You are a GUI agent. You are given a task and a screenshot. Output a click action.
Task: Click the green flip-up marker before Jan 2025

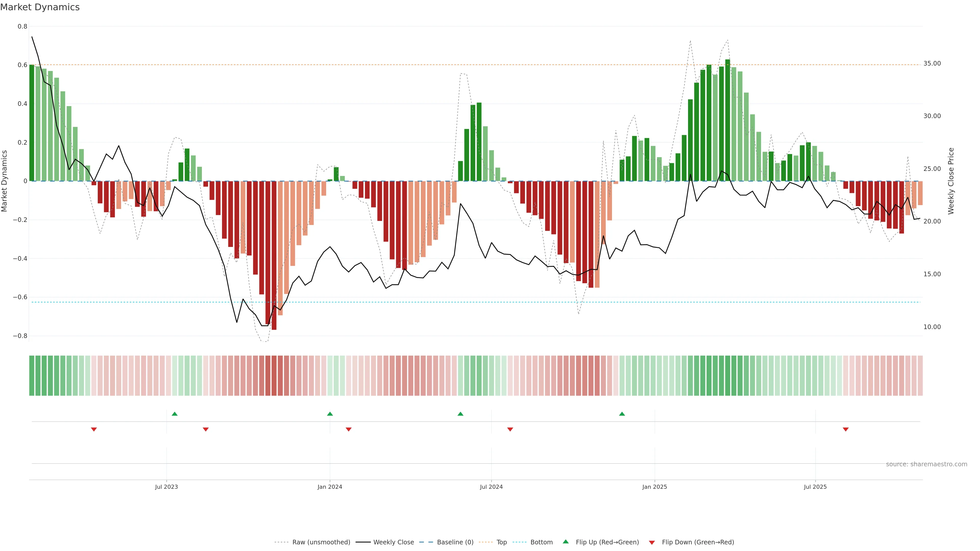(622, 414)
